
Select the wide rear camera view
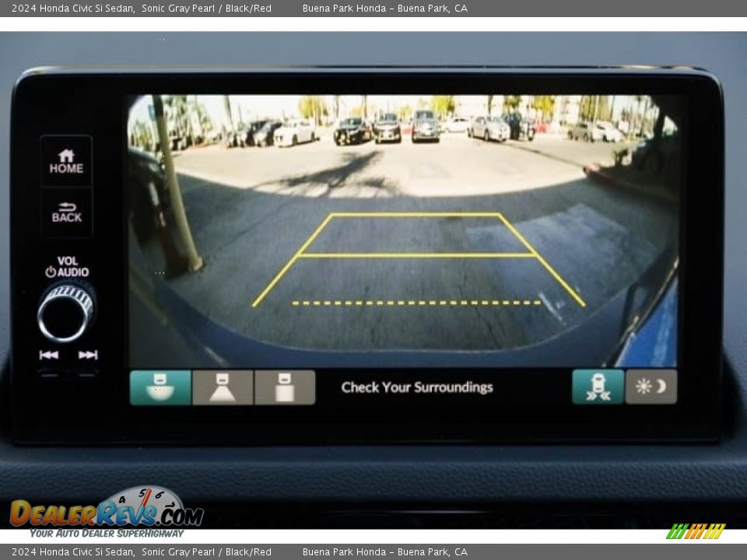[160, 387]
